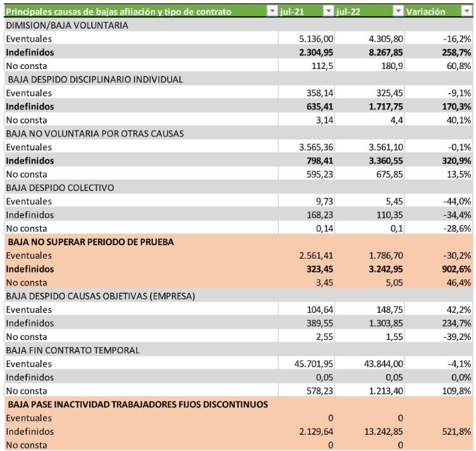
Task: Select cell with value 3,14
Action: (x=306, y=120)
